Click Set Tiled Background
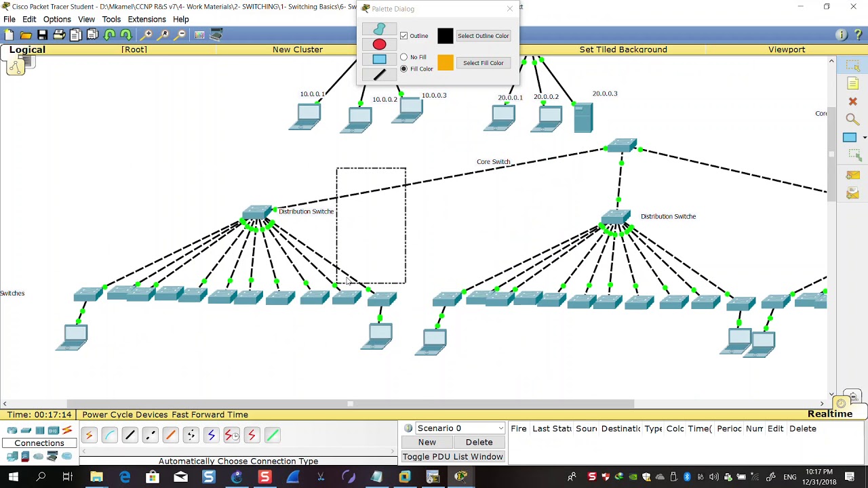This screenshot has height=488, width=868. (623, 49)
